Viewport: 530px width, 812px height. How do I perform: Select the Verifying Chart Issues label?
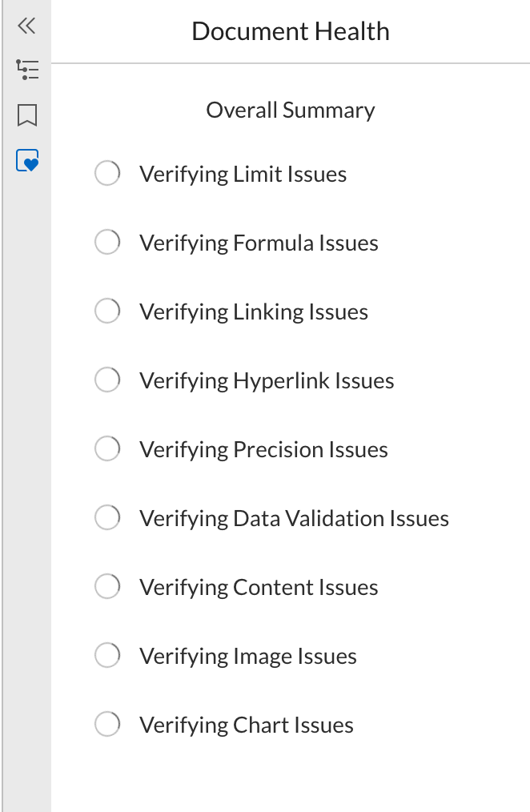click(x=247, y=726)
